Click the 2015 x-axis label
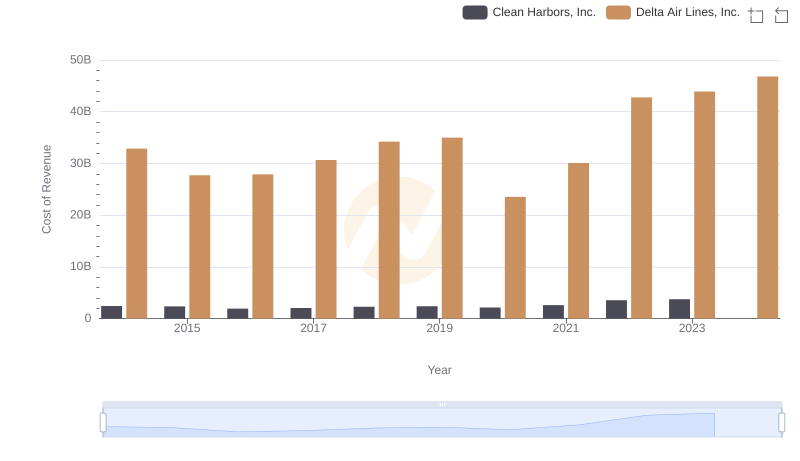 coord(187,328)
